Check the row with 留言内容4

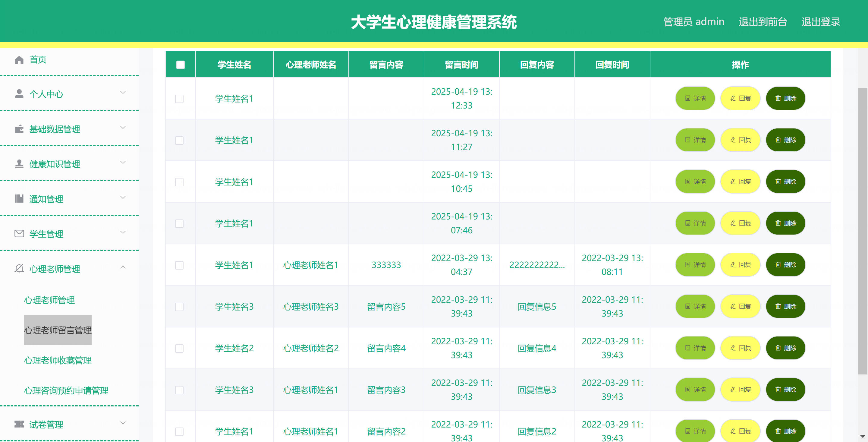click(179, 348)
